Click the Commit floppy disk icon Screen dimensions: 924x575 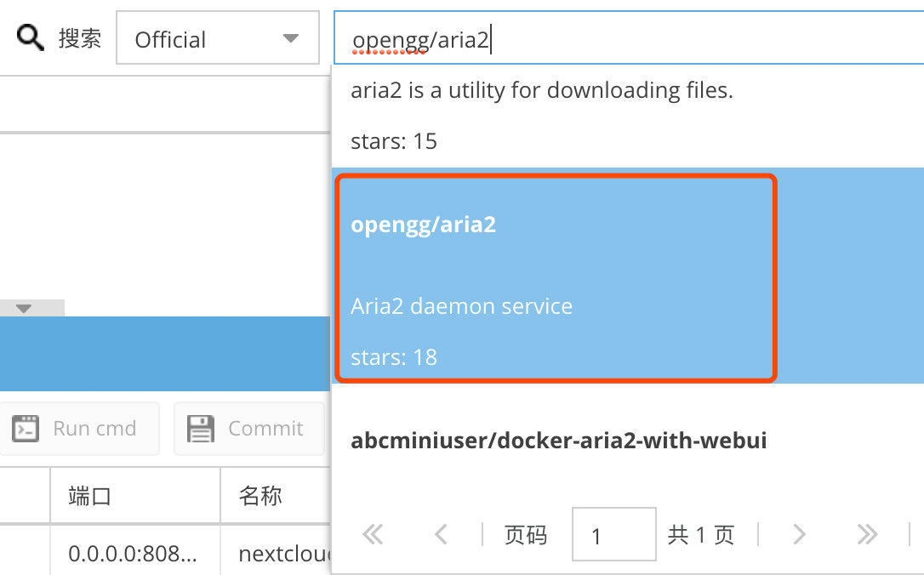(200, 429)
